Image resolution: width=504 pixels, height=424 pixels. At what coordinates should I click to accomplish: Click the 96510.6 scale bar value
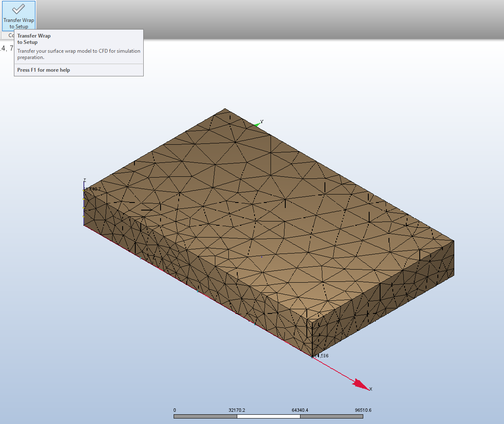(363, 410)
